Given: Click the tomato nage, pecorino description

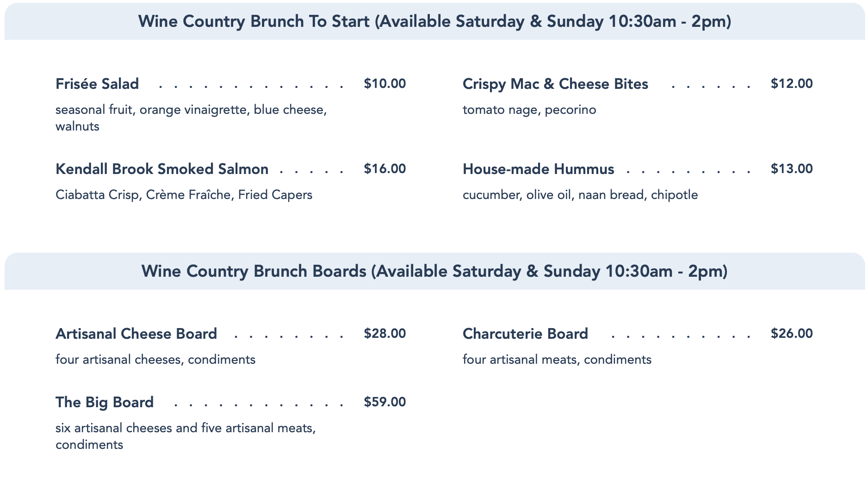Looking at the screenshot, I should (x=529, y=110).
